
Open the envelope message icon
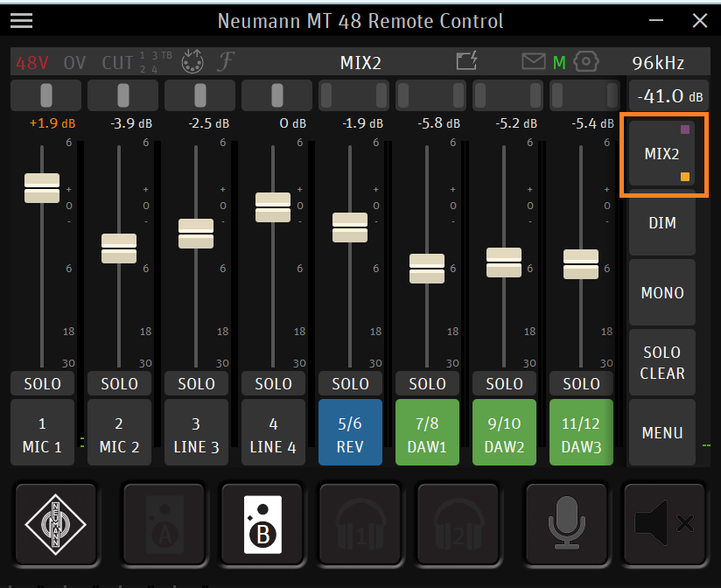pyautogui.click(x=534, y=61)
